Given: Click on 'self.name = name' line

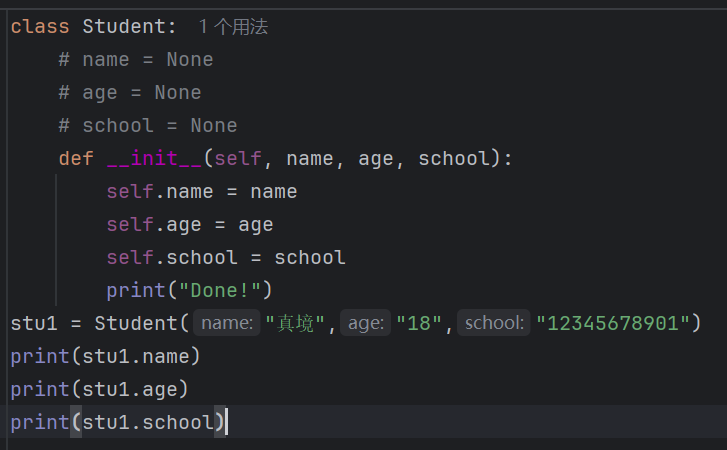Looking at the screenshot, I should pyautogui.click(x=202, y=192).
